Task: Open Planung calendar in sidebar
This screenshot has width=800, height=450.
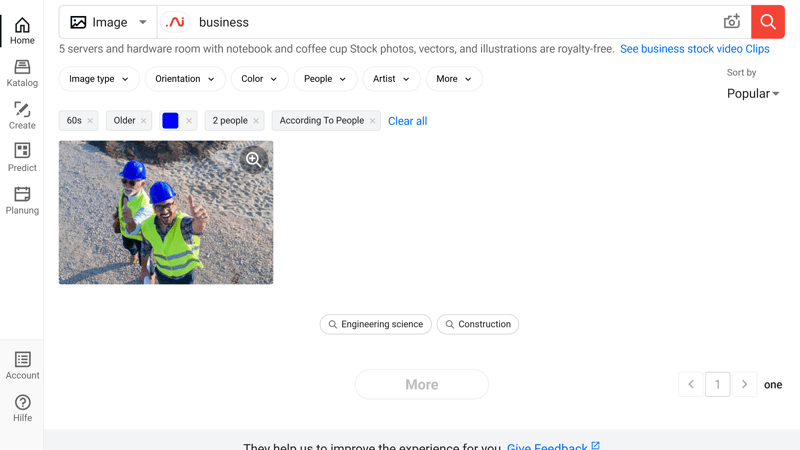Action: 22,200
